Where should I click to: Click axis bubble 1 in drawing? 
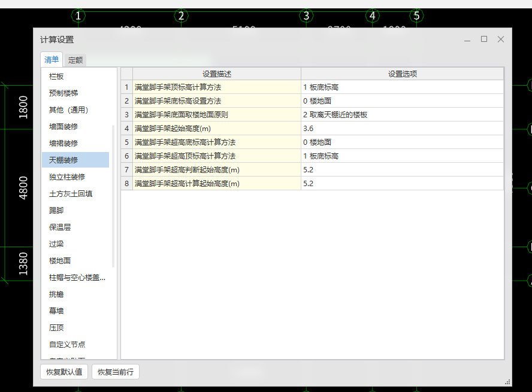pyautogui.click(x=78, y=16)
